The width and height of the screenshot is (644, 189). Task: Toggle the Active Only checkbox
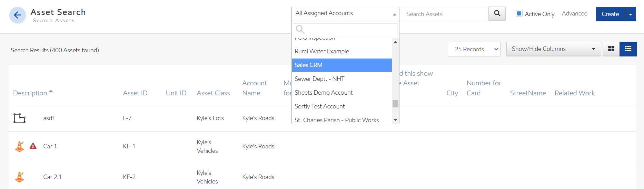point(519,14)
